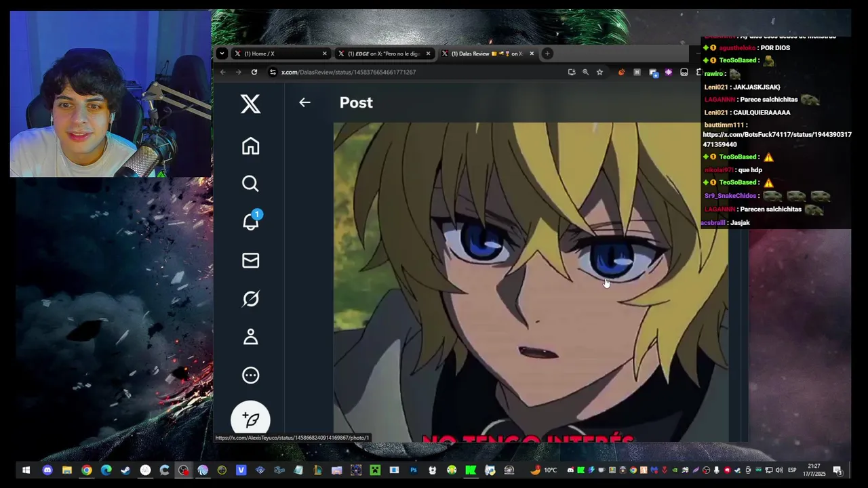Close the EDGE on X tab
Image resolution: width=868 pixels, height=488 pixels.
coord(428,54)
